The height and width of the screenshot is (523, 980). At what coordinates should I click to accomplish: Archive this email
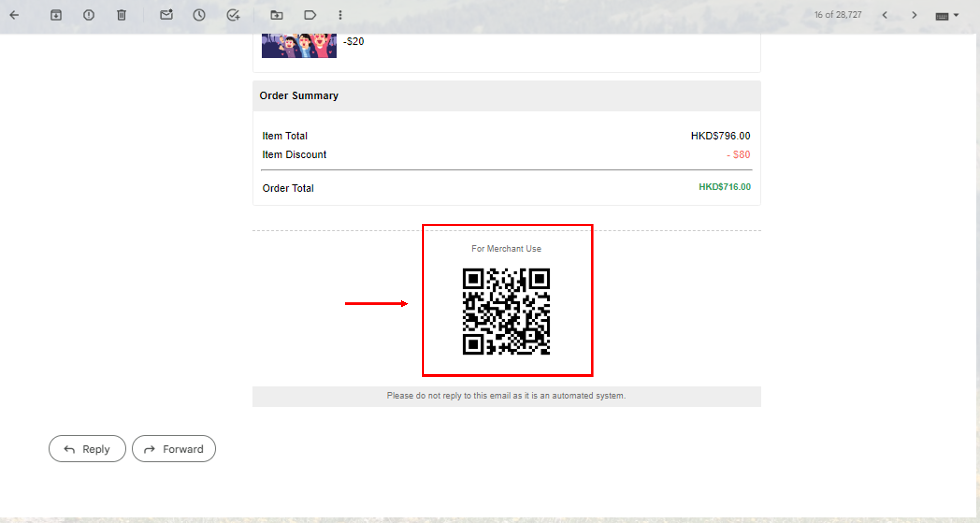56,15
